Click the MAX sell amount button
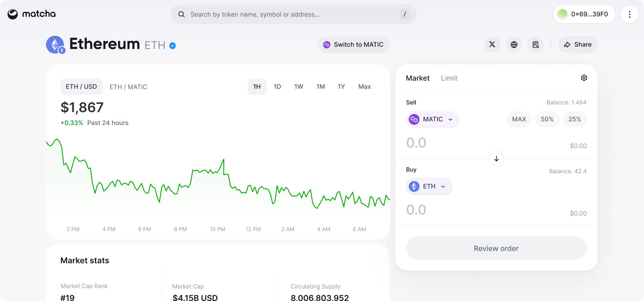 coord(519,119)
